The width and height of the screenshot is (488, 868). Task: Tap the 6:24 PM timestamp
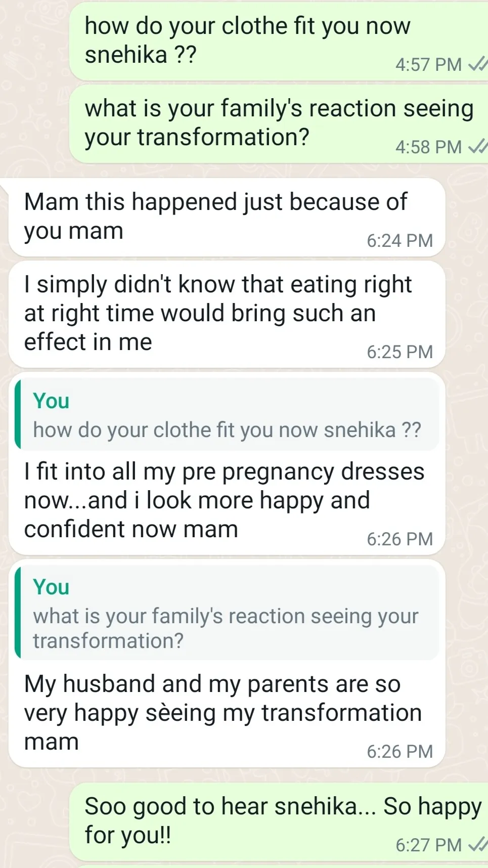tap(400, 241)
